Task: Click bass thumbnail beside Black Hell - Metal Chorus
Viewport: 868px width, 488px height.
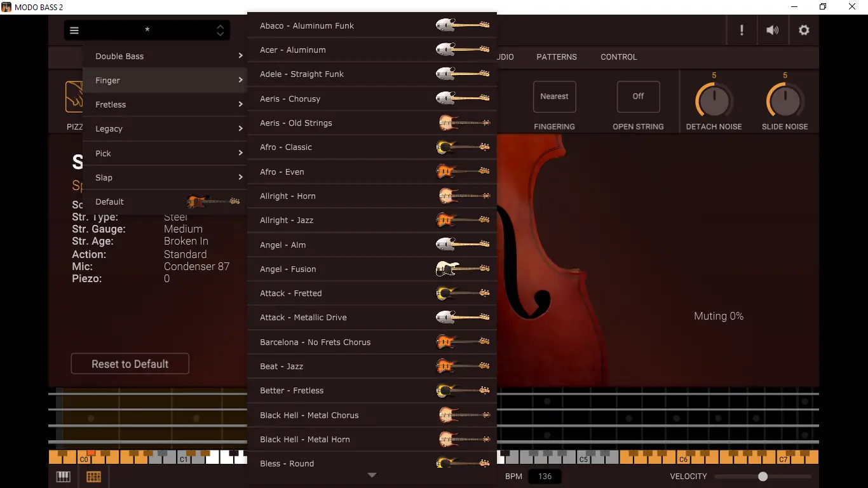Action: click(464, 415)
